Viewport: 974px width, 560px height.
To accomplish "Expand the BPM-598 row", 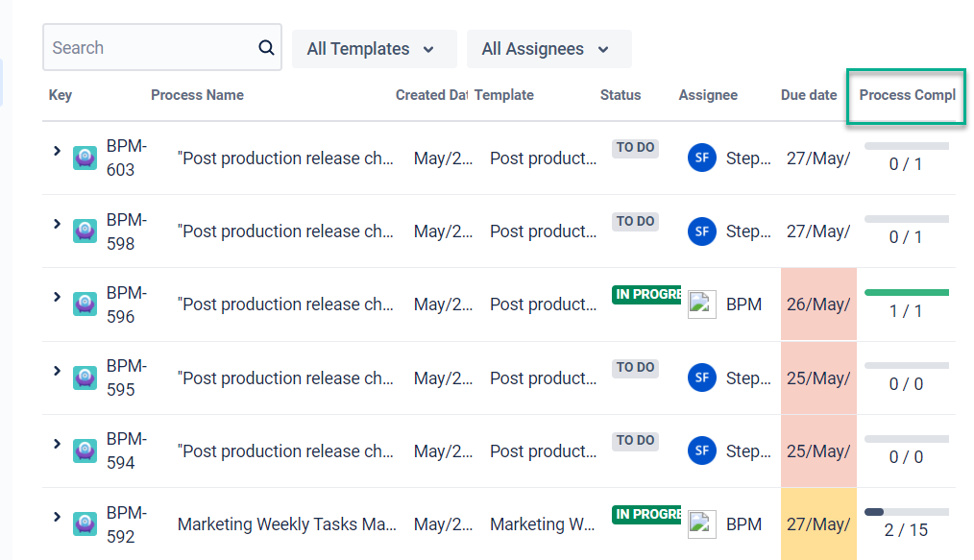I will (57, 224).
